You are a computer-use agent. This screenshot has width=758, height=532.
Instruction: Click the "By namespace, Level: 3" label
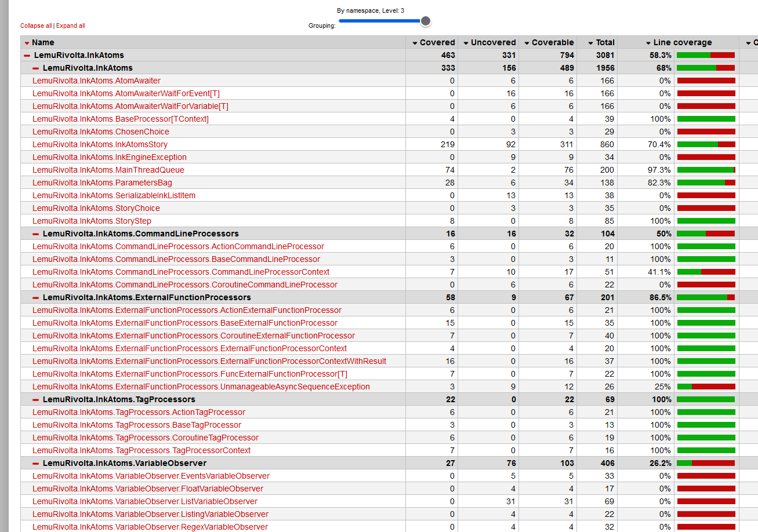point(371,10)
